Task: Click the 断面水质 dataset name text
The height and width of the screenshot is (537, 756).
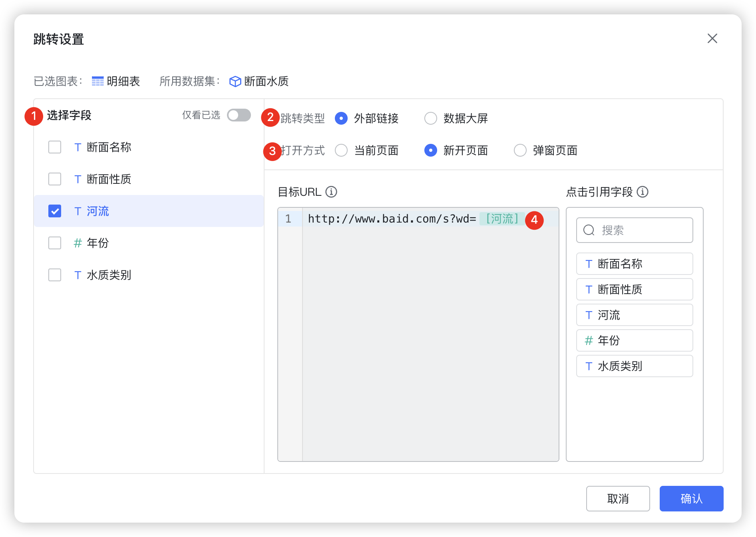Action: tap(267, 81)
